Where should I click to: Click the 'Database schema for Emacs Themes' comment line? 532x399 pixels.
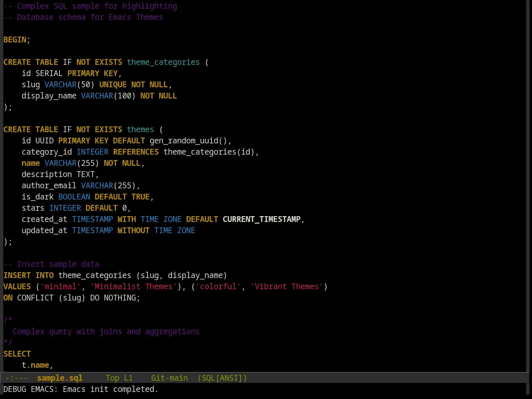[x=83, y=17]
